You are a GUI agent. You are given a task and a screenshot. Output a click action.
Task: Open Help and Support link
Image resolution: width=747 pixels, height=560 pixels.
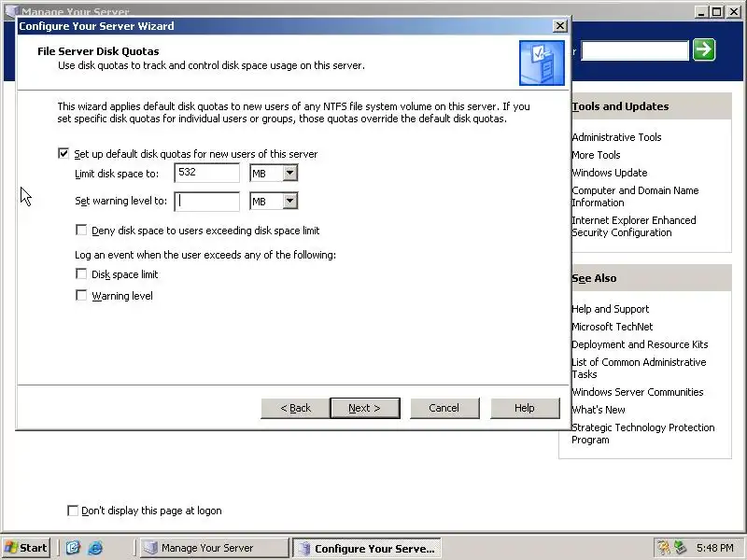click(611, 309)
